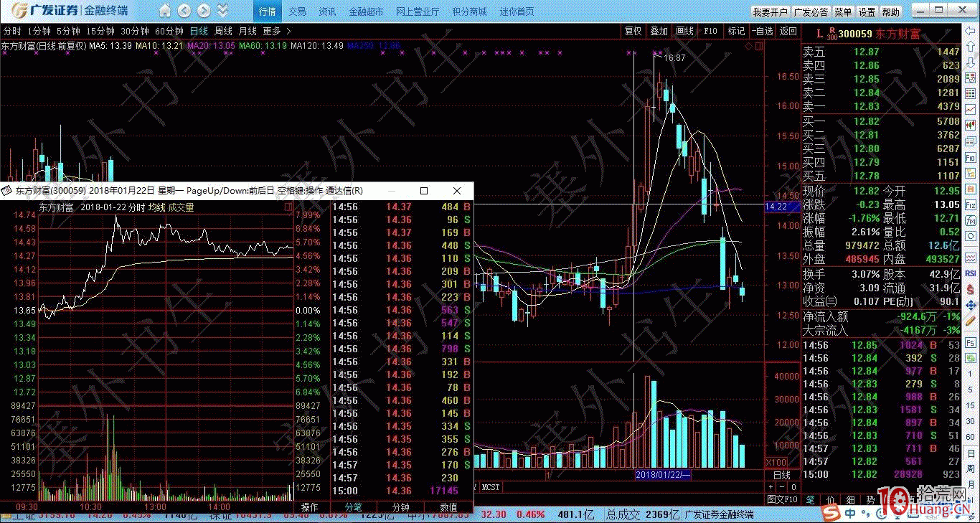The height and width of the screenshot is (523, 980).
Task: Open the 帮助 button
Action: (x=891, y=12)
